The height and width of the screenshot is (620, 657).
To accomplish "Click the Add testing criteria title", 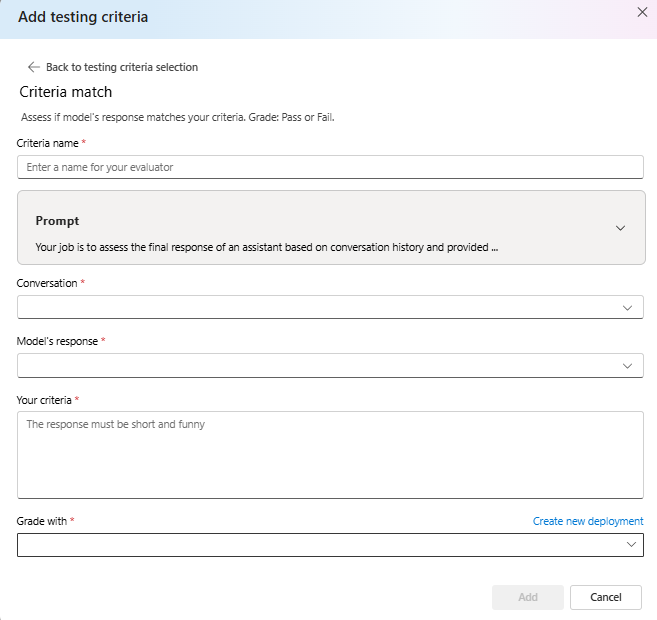I will coord(83,17).
